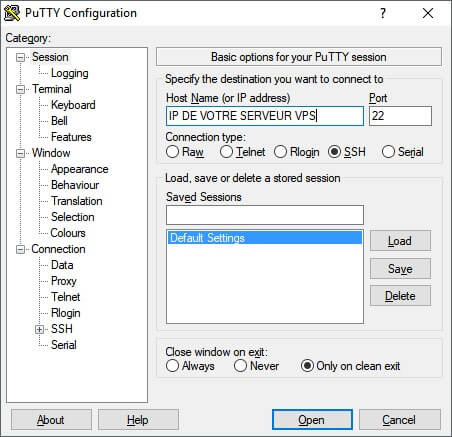
Task: Open the Logging category
Action: [x=70, y=73]
